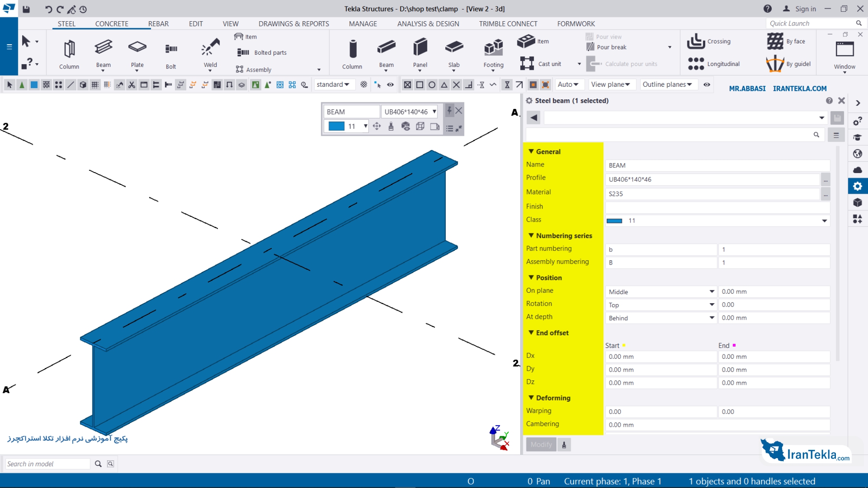Viewport: 868px width, 488px height.
Task: Toggle the triangle snap switch
Action: [444, 85]
